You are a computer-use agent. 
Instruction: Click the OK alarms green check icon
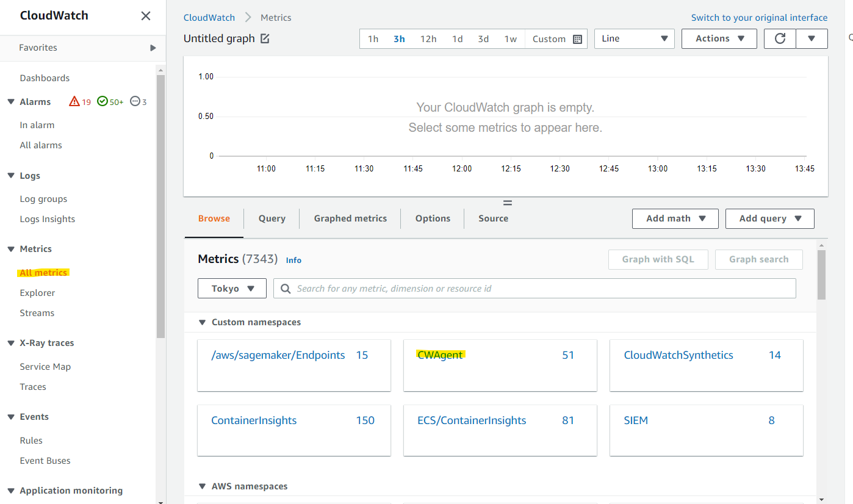coord(103,102)
